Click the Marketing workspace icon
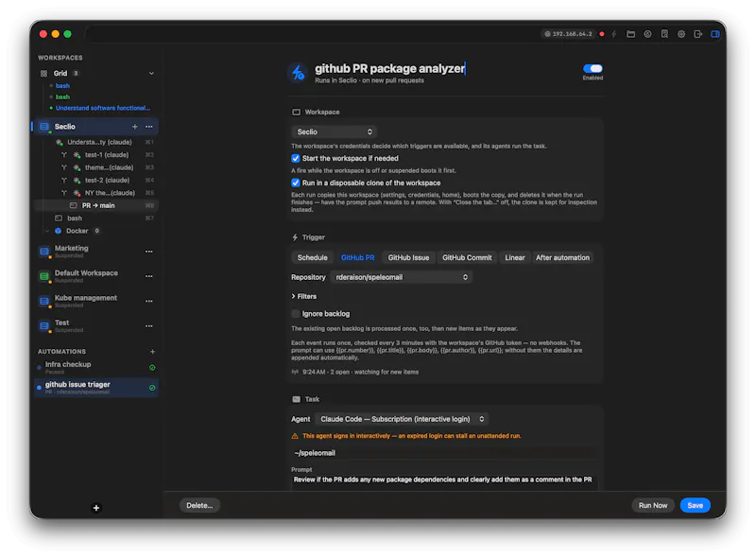 click(x=44, y=252)
